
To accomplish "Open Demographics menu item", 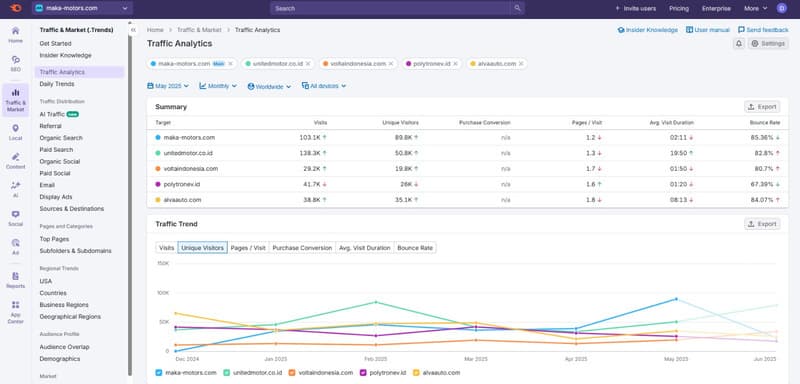I will 60,359.
